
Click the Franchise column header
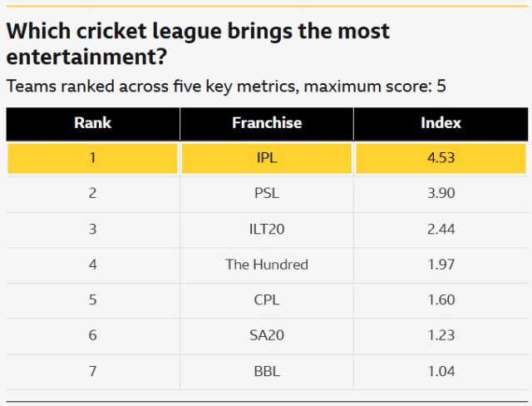coord(267,124)
